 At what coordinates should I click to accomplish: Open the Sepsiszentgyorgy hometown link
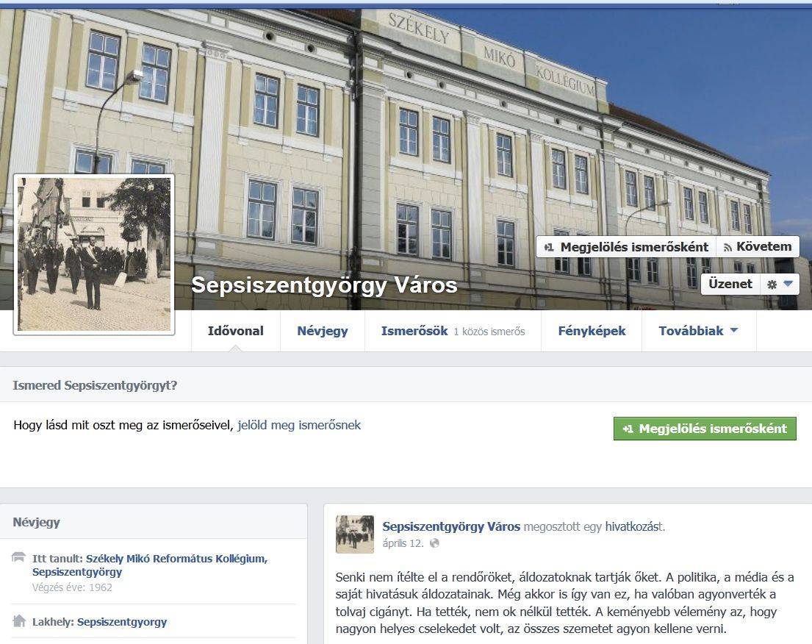point(122,622)
